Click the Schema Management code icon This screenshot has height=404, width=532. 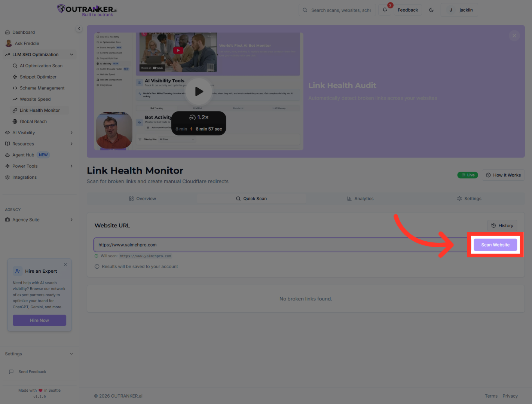pyautogui.click(x=15, y=88)
